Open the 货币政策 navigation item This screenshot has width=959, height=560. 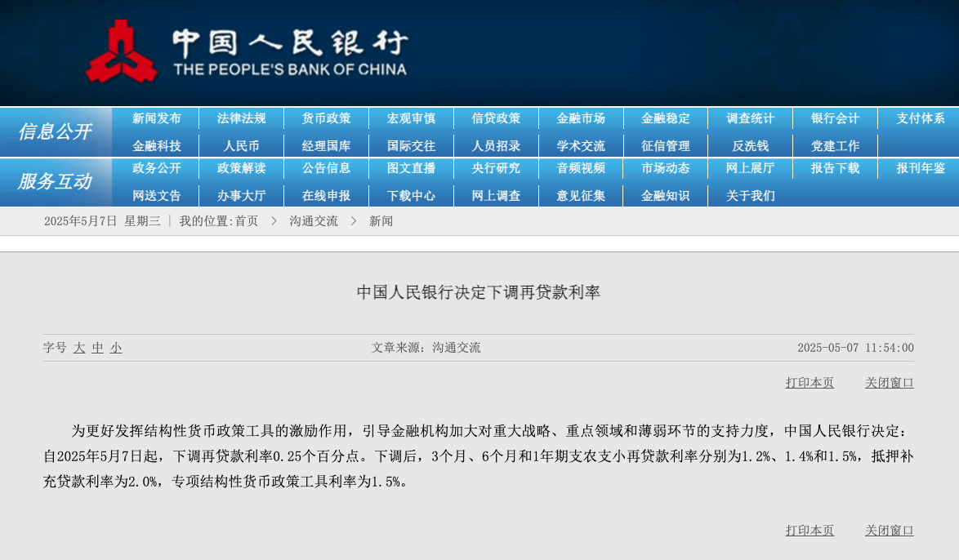pos(326,118)
